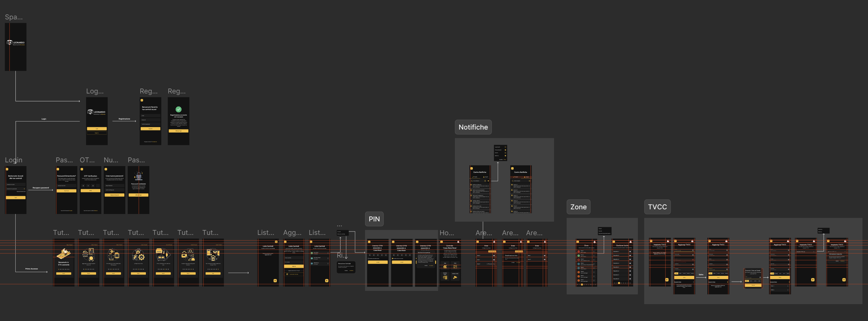868x321 pixels.
Task: Select the 'Associa l'Area ai Canali' frame
Action: (x=753, y=278)
